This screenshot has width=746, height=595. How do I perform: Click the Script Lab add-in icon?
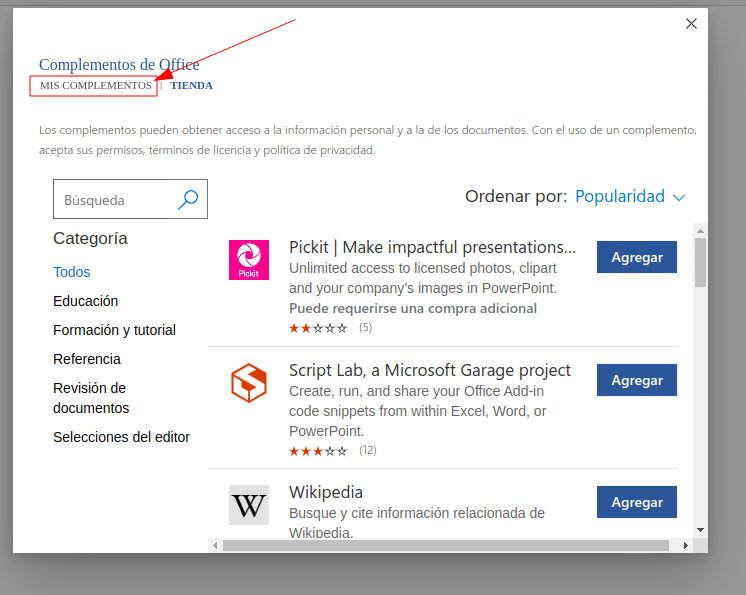(248, 383)
